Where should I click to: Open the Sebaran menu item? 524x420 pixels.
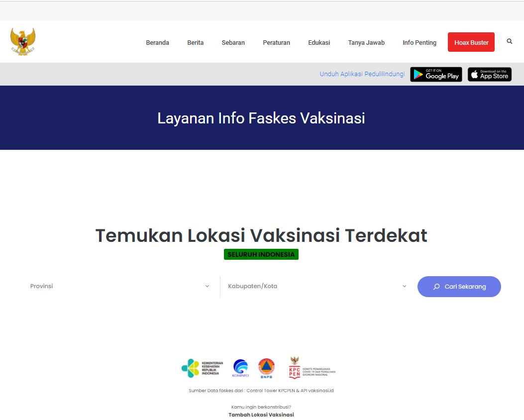233,43
